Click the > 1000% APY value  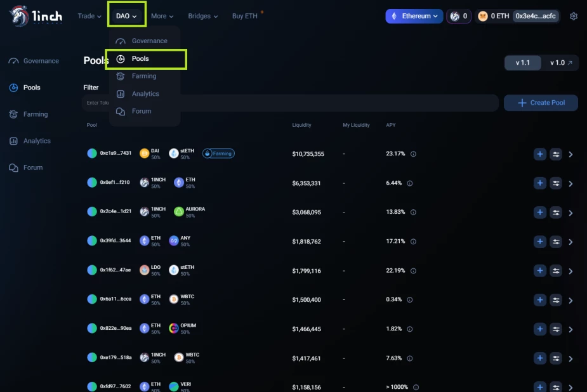click(397, 387)
